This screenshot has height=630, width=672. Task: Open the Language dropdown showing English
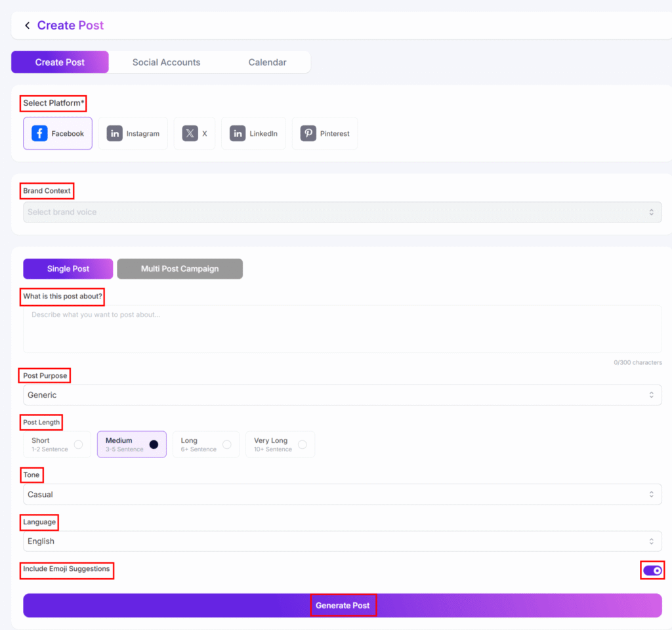343,541
